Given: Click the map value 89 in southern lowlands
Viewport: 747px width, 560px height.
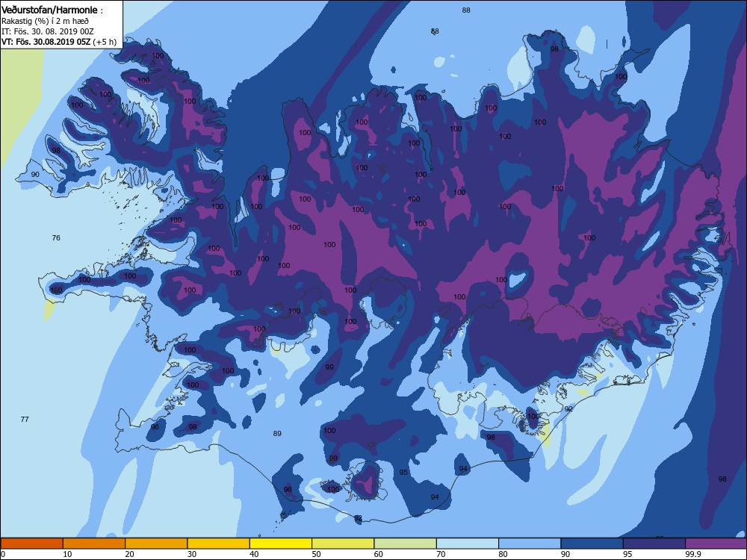Looking at the screenshot, I should [277, 433].
